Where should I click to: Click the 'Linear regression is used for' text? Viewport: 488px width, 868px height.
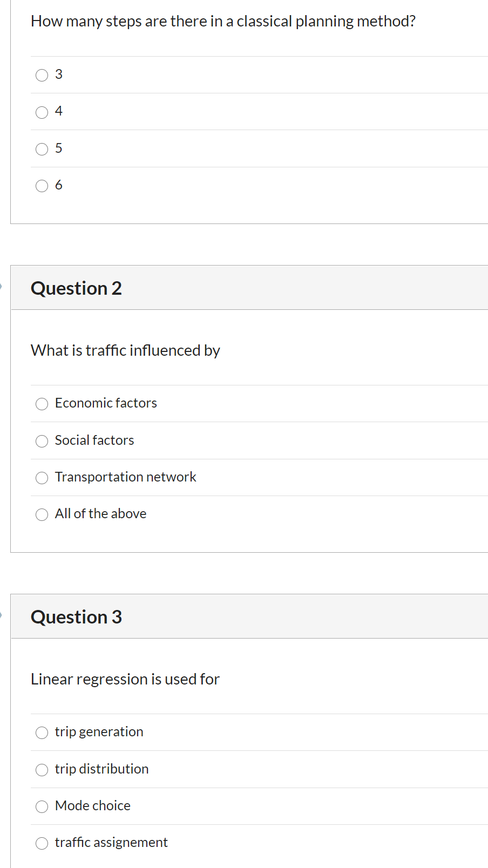pos(125,679)
